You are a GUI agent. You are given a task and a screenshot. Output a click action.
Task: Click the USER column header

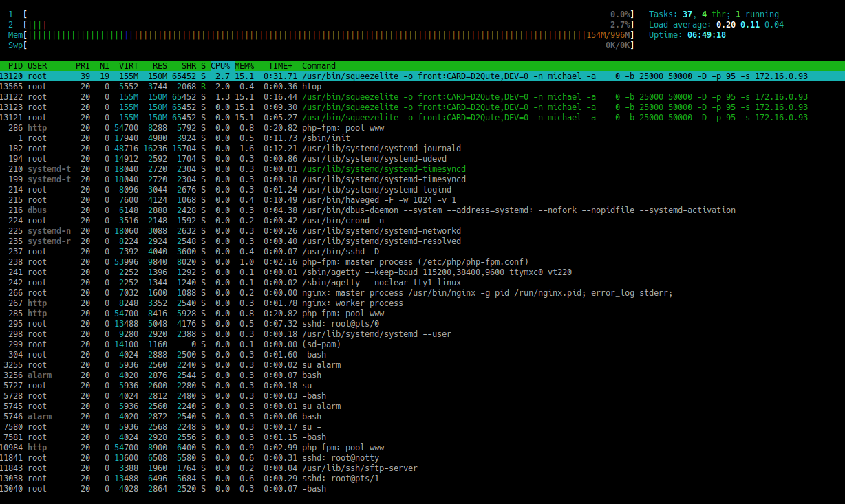[x=38, y=66]
